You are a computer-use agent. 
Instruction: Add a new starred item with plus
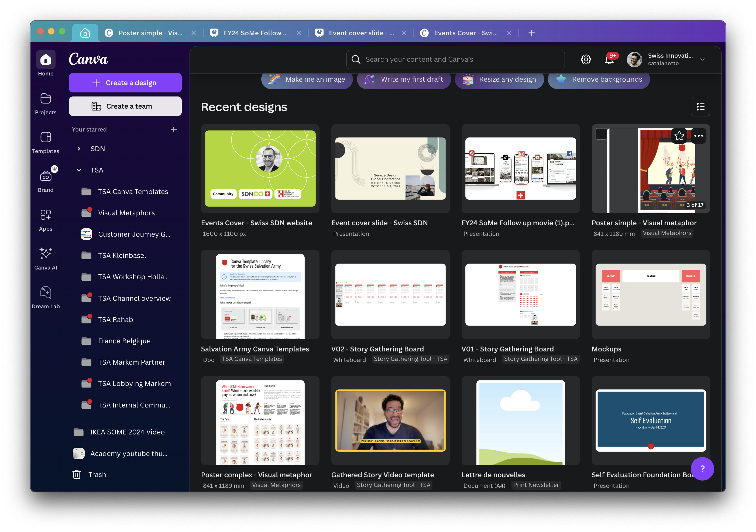pyautogui.click(x=174, y=129)
